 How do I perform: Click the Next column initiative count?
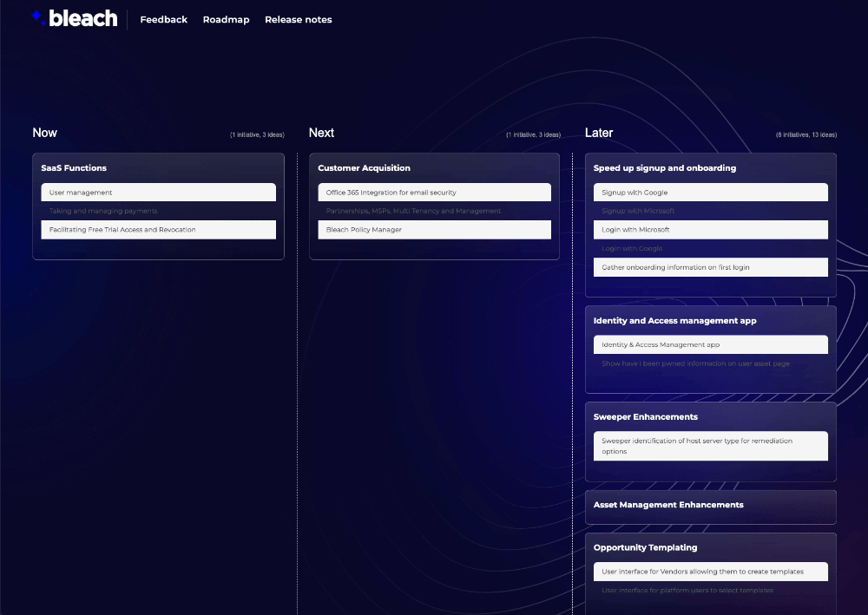(x=534, y=134)
